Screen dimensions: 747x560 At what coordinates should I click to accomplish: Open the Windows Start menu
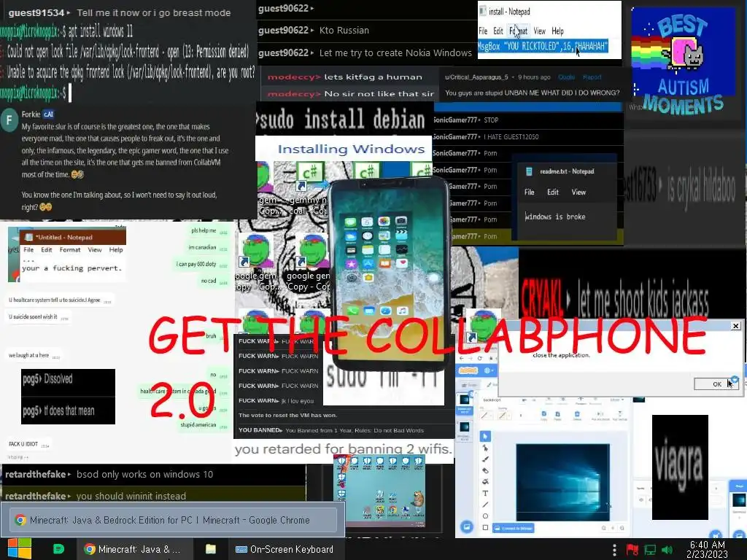pyautogui.click(x=19, y=549)
